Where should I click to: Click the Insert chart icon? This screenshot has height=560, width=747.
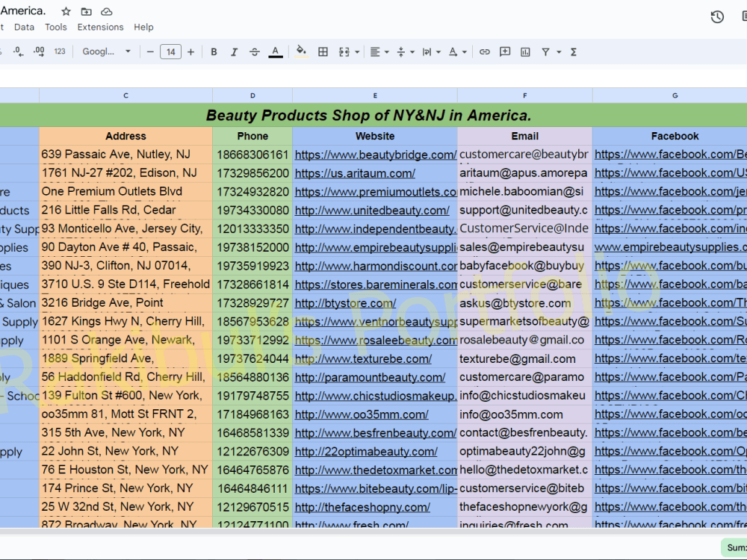tap(526, 52)
